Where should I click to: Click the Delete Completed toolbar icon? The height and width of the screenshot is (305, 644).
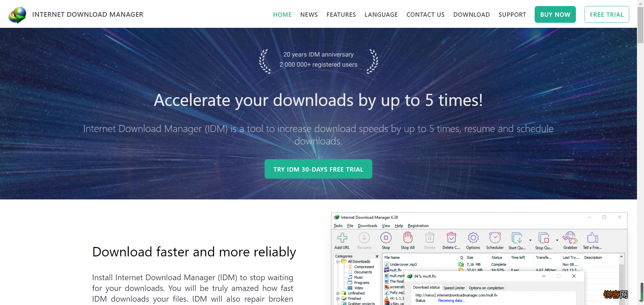point(451,238)
